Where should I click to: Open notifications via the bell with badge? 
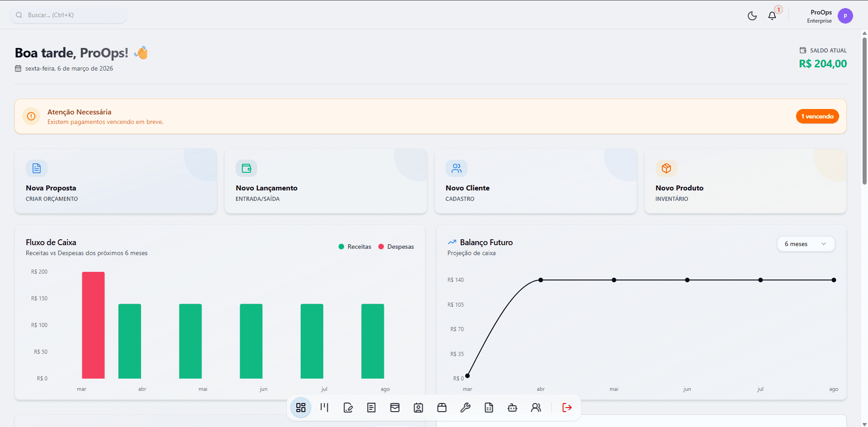(x=772, y=15)
